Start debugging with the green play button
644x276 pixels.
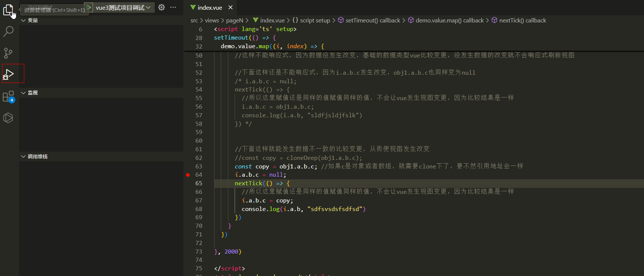click(89, 7)
